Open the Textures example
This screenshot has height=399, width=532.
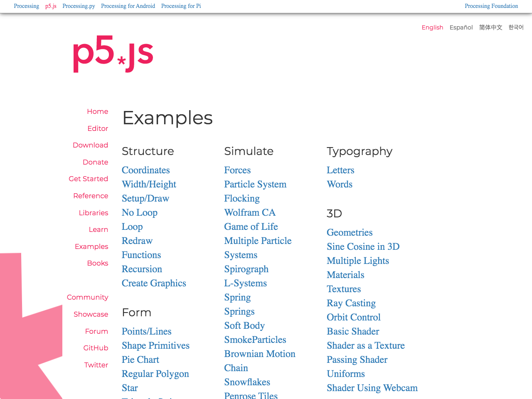click(344, 289)
